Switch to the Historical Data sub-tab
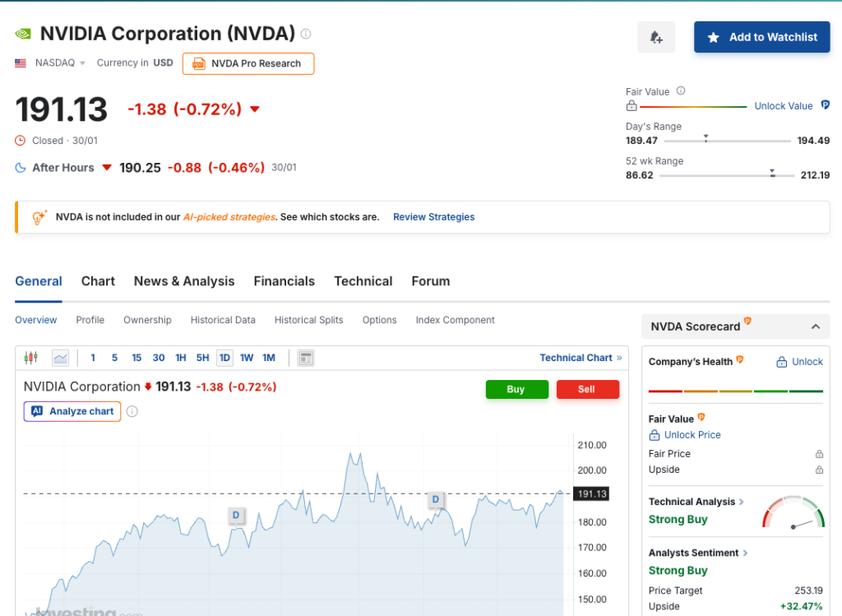 [x=223, y=320]
